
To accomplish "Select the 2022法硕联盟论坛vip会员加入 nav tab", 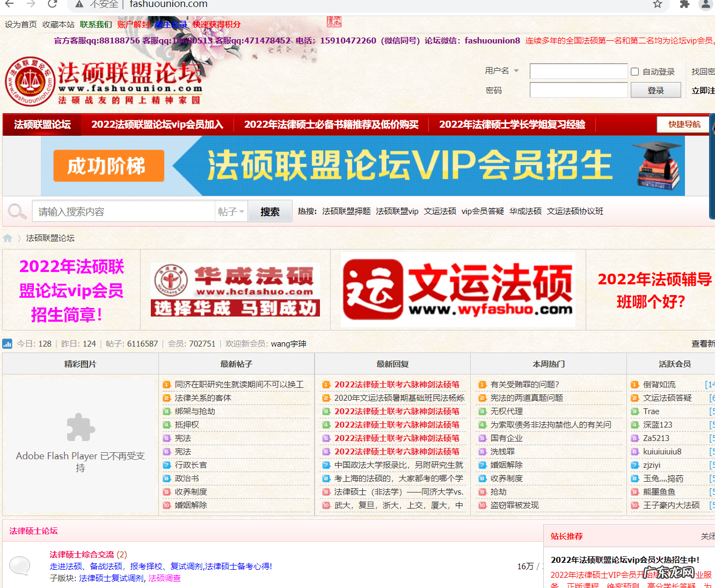I will 156,124.
